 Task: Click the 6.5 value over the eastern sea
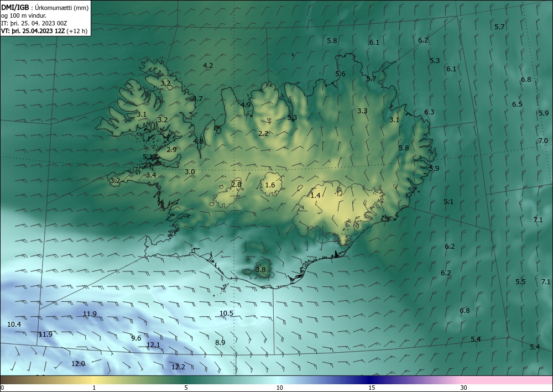tap(517, 104)
